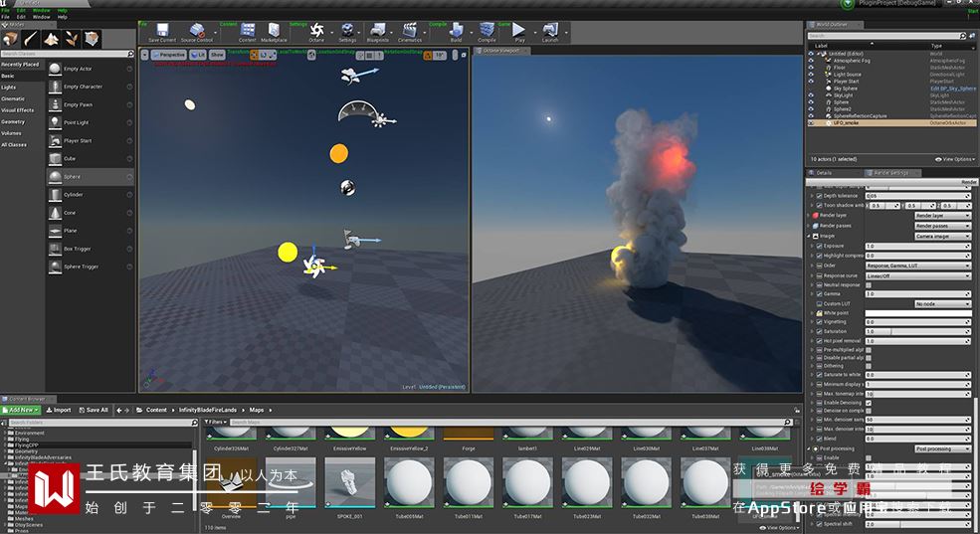Select the Paint mode brush icon
Viewport: 980px width, 534px height.
pyautogui.click(x=31, y=40)
